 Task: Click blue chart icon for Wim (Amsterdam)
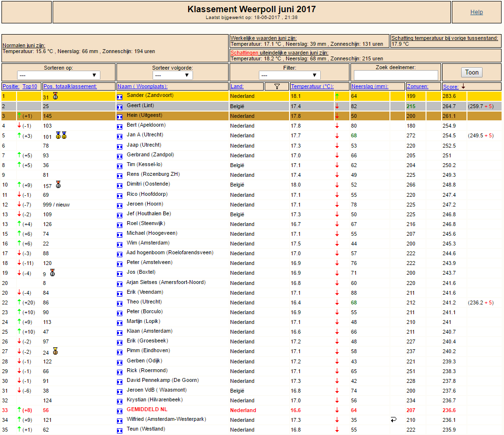coord(119,245)
